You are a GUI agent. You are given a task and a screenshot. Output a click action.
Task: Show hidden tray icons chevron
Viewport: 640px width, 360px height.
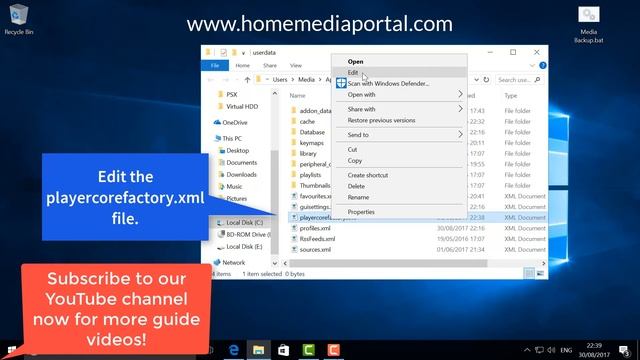point(527,350)
